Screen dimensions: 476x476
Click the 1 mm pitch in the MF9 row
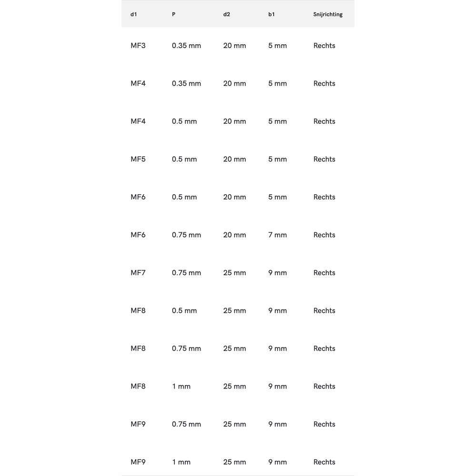[181, 462]
